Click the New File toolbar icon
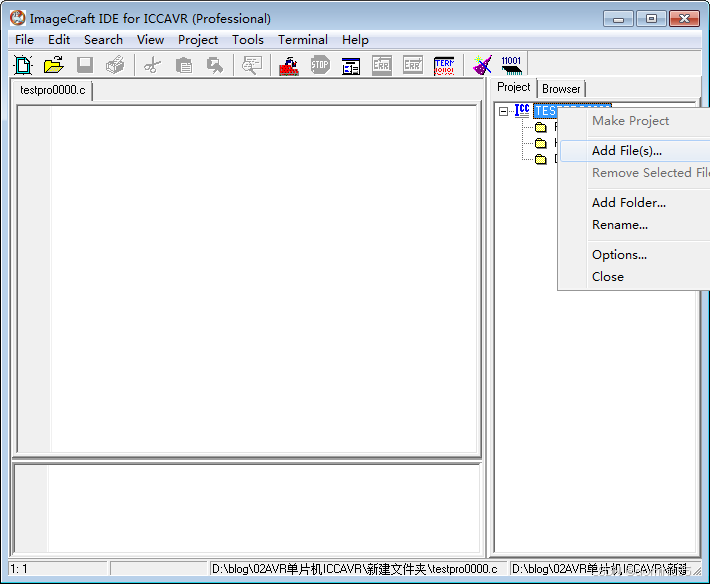The width and height of the screenshot is (710, 584). (x=23, y=65)
